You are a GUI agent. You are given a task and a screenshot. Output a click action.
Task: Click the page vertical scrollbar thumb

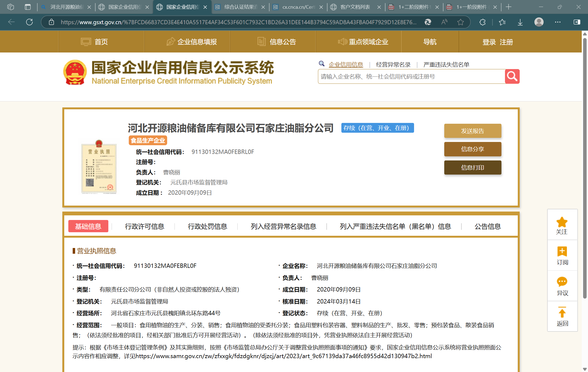pyautogui.click(x=585, y=169)
